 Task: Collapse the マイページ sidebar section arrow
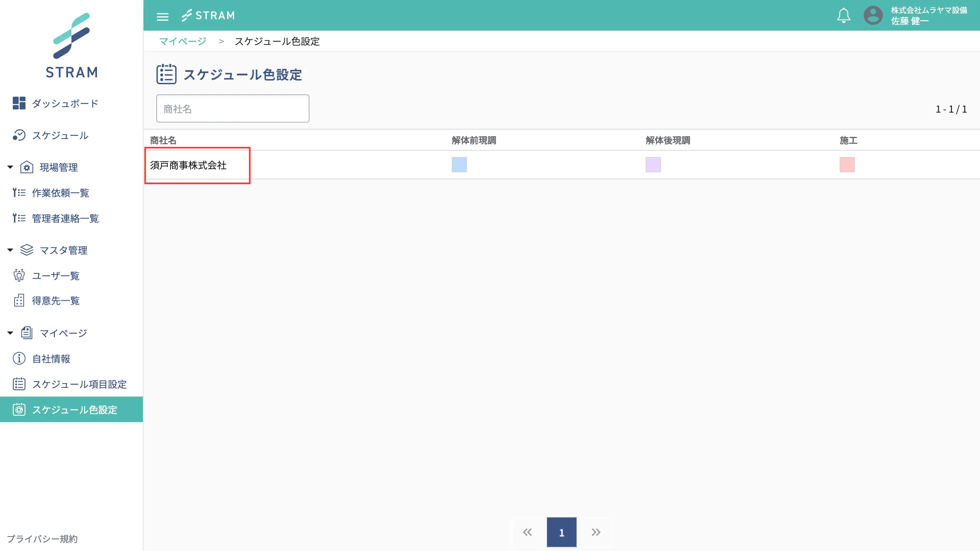10,333
